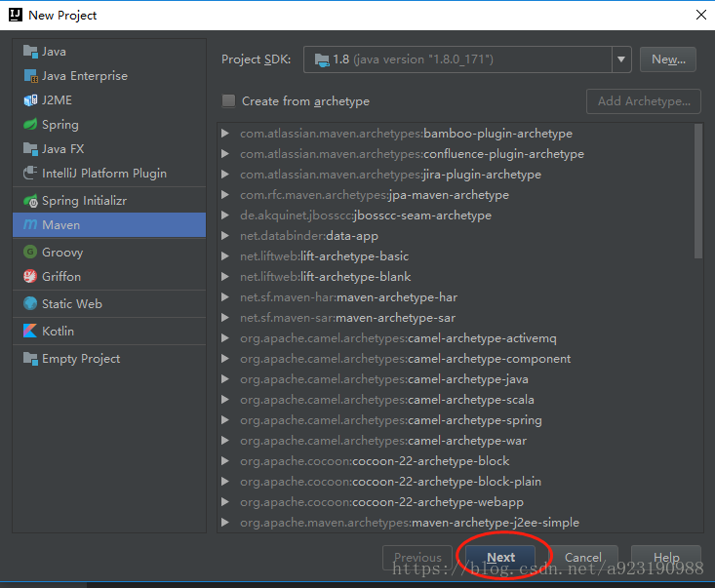Click the J2ME cube icon
The image size is (715, 588).
click(x=30, y=100)
